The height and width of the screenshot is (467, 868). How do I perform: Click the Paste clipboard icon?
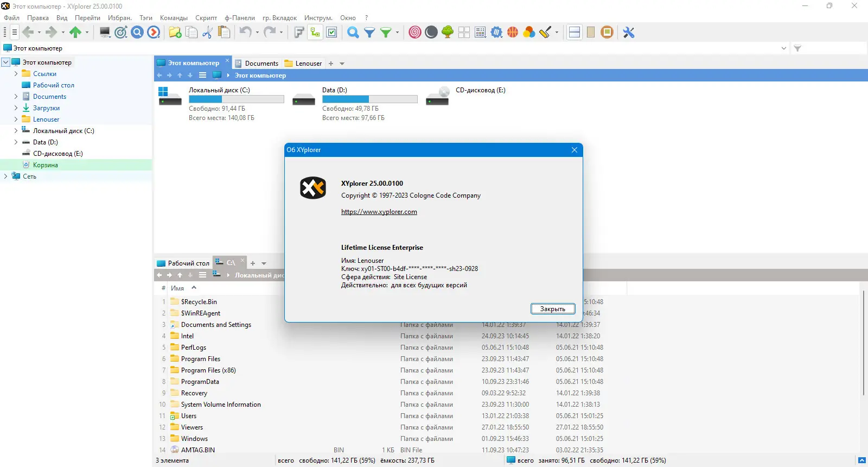224,33
